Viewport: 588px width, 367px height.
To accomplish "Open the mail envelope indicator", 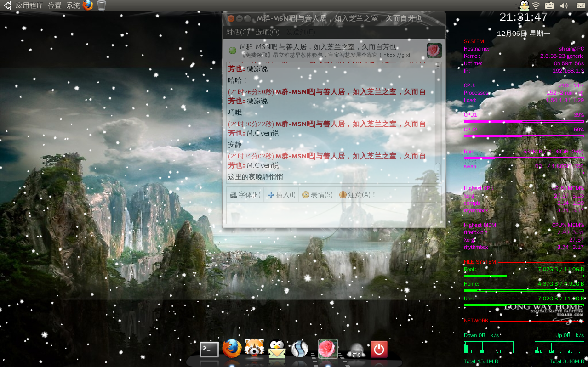I will 580,6.
